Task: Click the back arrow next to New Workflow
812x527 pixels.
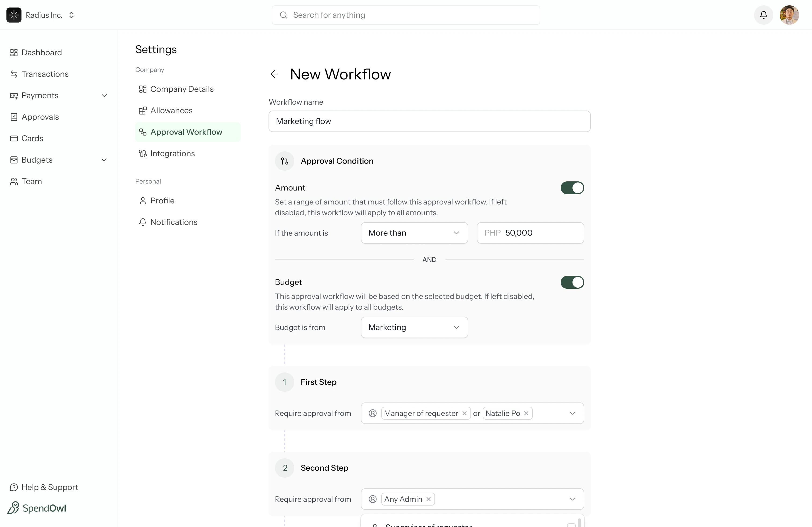Action: 275,74
